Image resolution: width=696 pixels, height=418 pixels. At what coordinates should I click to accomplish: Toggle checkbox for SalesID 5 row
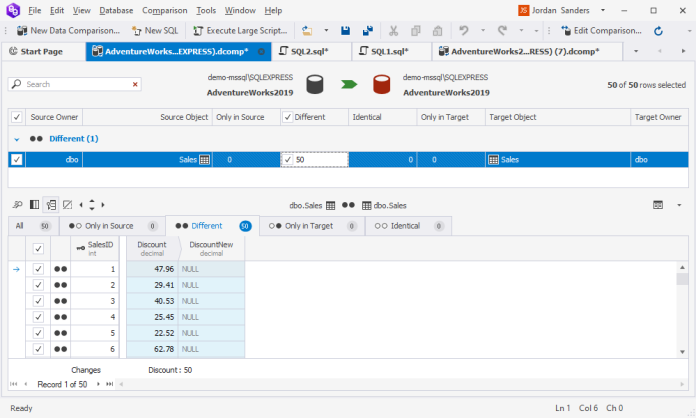(x=39, y=333)
